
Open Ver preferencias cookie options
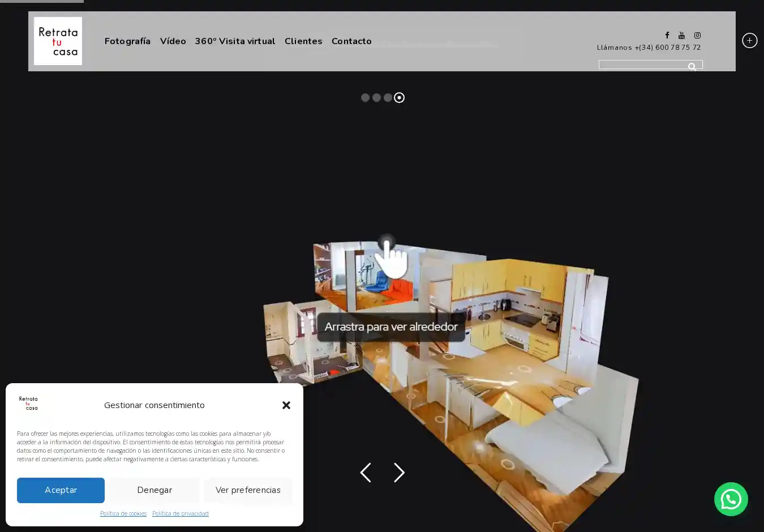pyautogui.click(x=248, y=490)
